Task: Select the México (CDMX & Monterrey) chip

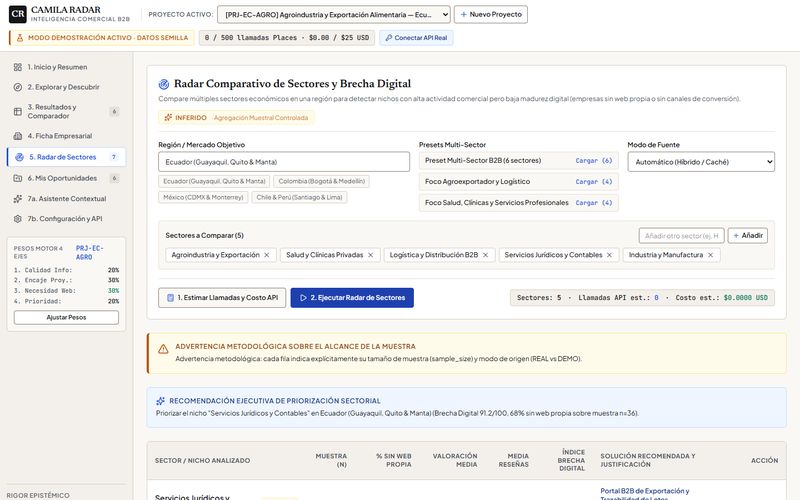Action: 203,197
